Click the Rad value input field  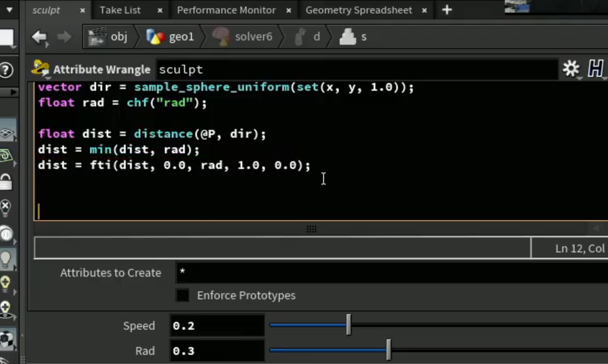click(x=217, y=351)
